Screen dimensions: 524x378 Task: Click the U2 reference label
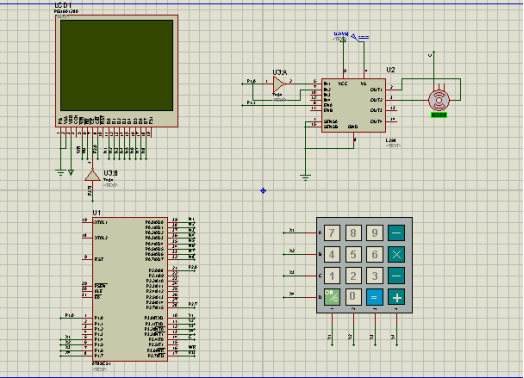(391, 70)
